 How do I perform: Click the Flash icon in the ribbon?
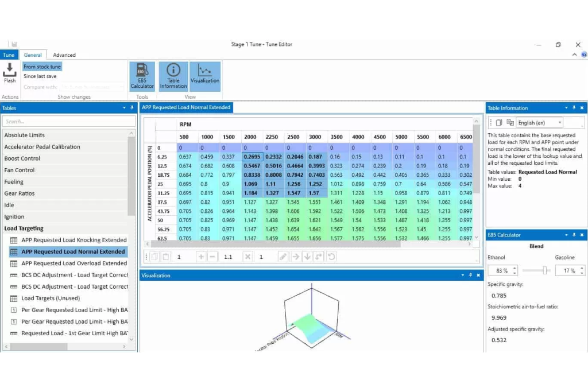click(x=10, y=73)
